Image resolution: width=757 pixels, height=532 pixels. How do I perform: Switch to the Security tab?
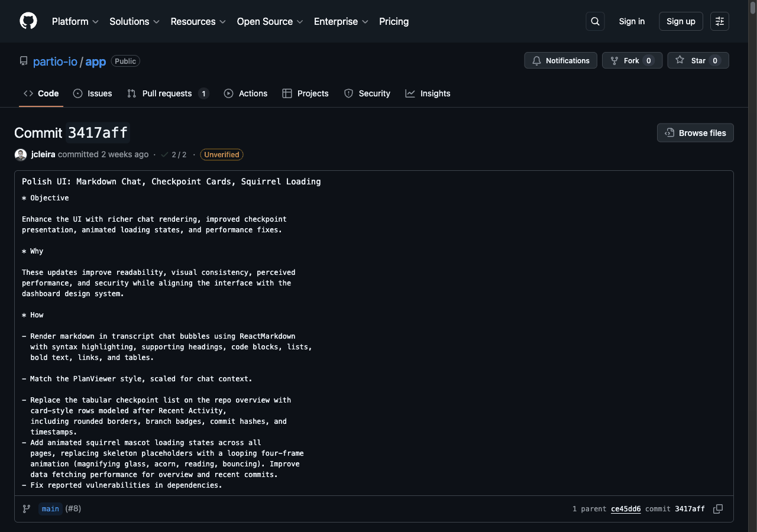pyautogui.click(x=367, y=93)
